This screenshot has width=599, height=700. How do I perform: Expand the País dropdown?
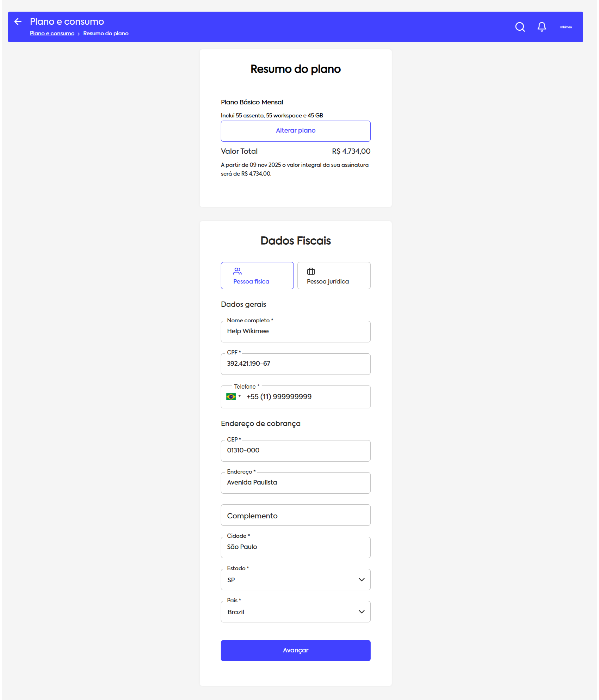362,612
